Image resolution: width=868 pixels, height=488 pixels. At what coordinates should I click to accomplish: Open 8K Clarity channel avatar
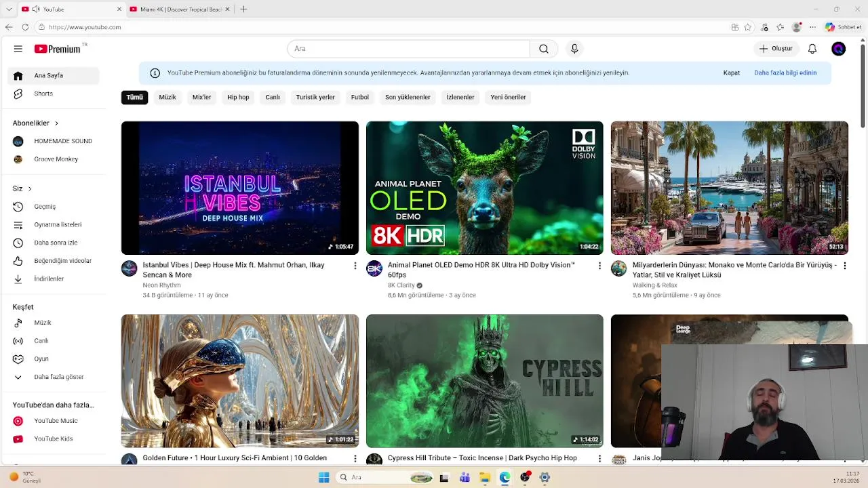(374, 268)
